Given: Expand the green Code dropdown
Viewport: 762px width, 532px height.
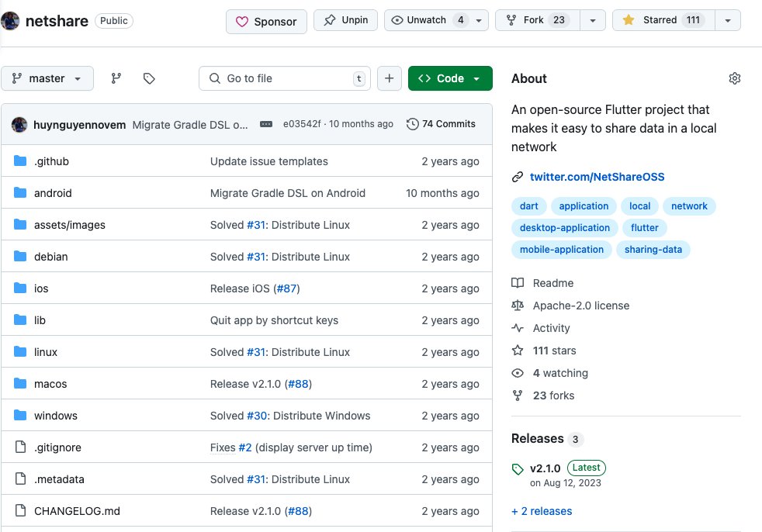Looking at the screenshot, I should [450, 78].
